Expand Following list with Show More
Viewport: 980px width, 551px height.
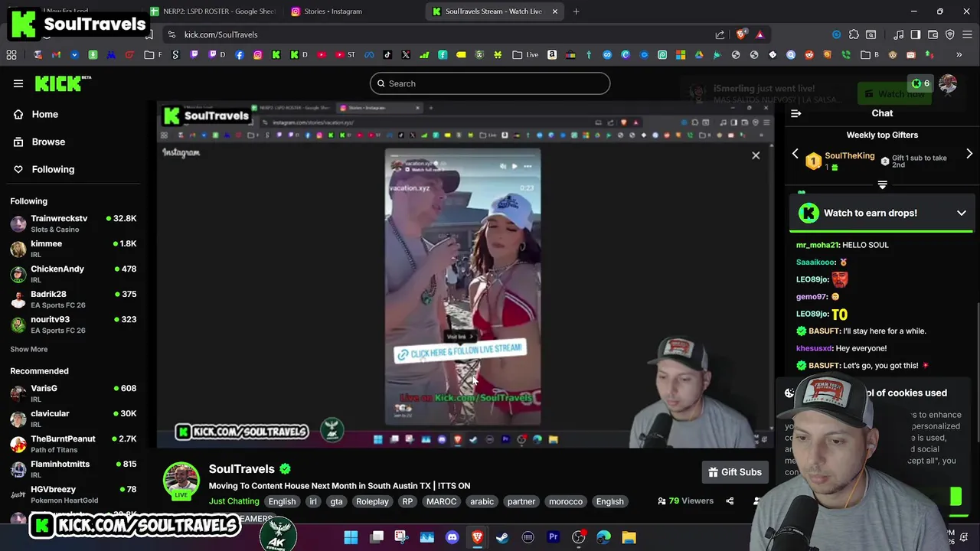[x=28, y=349]
